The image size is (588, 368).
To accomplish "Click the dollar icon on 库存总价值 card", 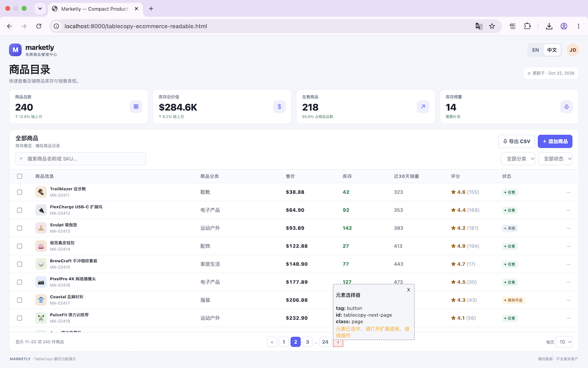I will 279,107.
